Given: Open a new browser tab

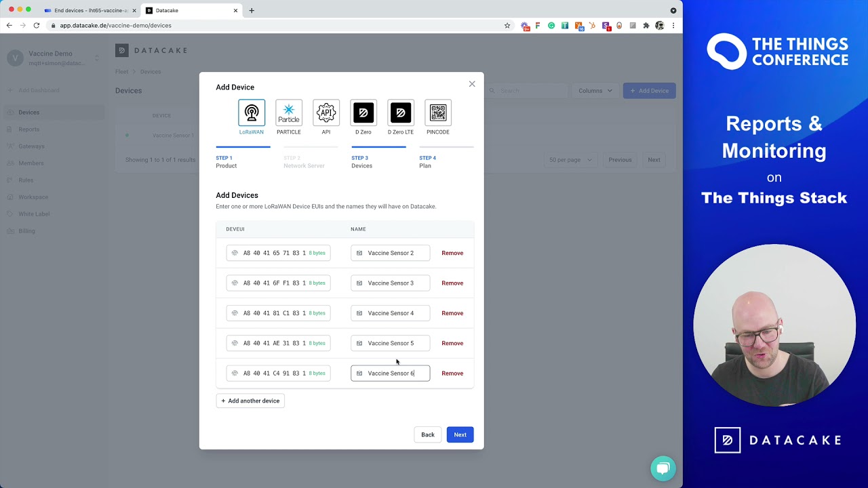Looking at the screenshot, I should (x=252, y=10).
